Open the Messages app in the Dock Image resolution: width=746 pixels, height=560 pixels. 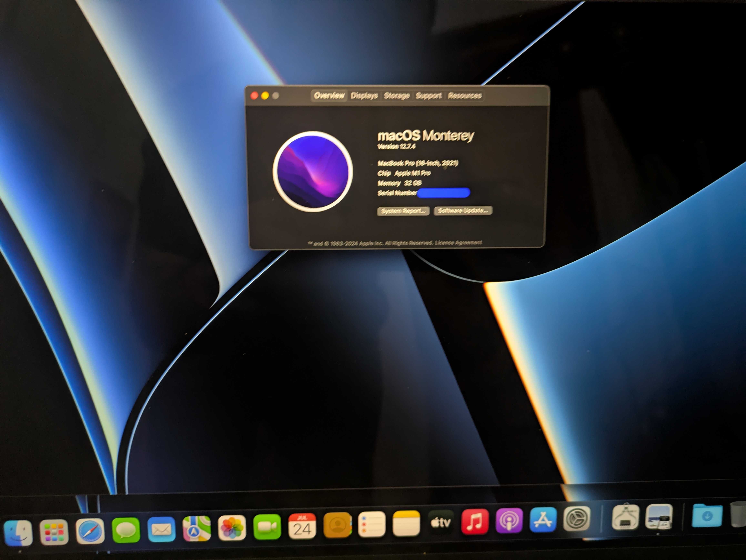[126, 530]
